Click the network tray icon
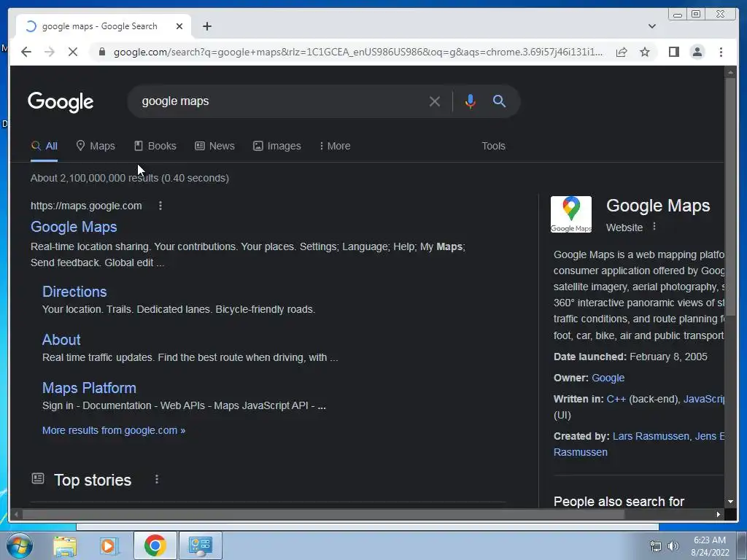The height and width of the screenshot is (560, 747). [656, 546]
